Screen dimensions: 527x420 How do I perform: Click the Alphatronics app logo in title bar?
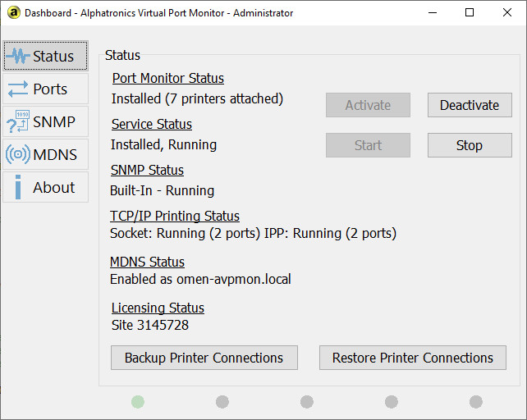click(13, 13)
